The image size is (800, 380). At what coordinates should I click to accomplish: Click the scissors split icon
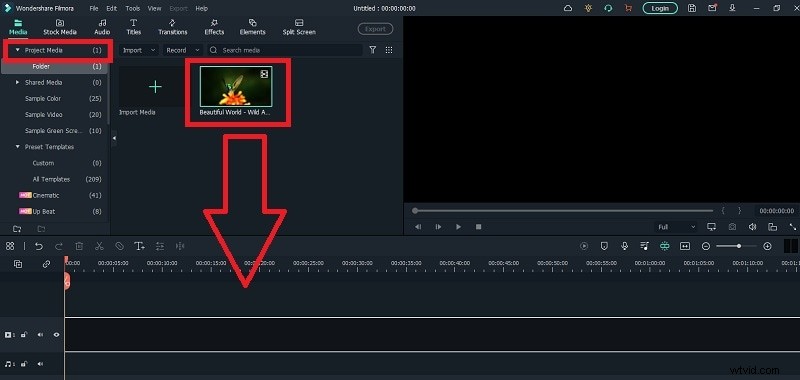click(x=99, y=246)
